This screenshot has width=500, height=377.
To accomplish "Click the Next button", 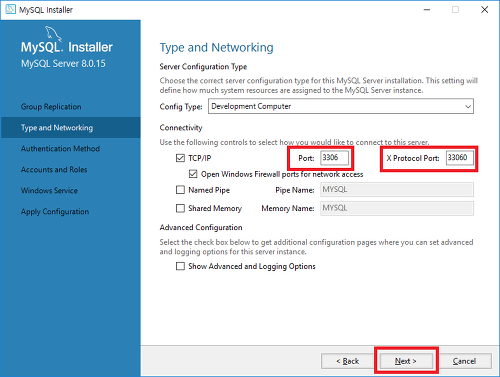I will pos(406,361).
